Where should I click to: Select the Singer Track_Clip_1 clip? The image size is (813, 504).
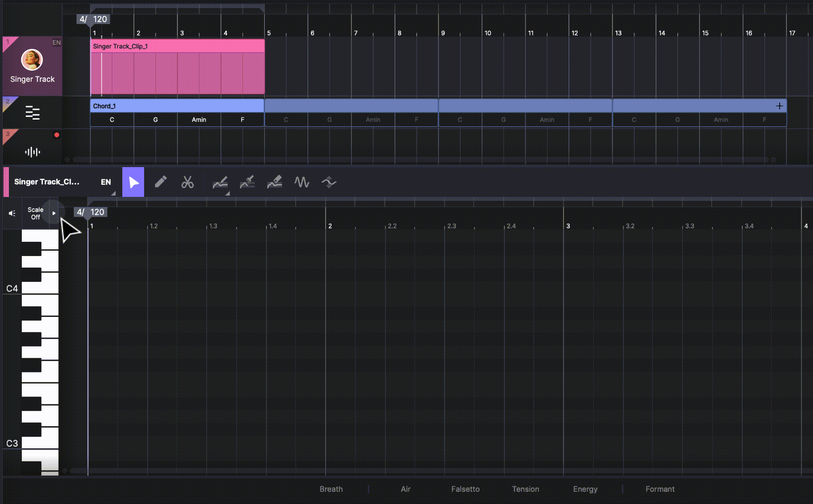coord(177,46)
